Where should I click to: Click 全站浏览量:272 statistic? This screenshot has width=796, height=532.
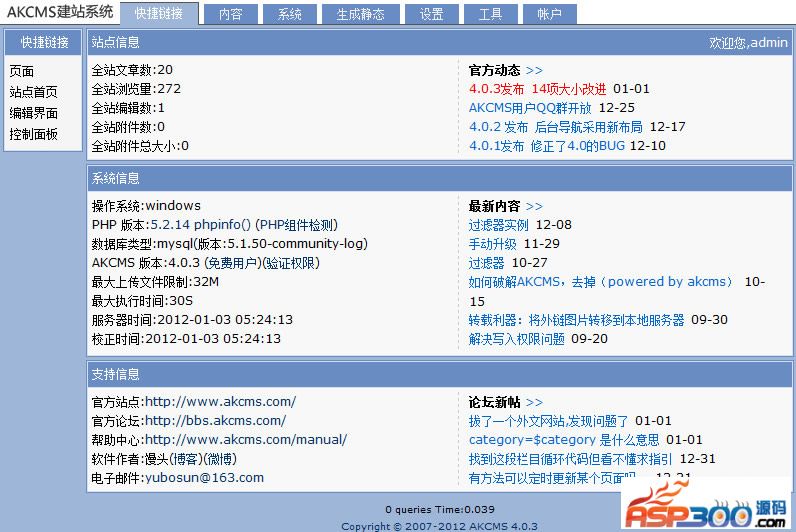pyautogui.click(x=136, y=89)
